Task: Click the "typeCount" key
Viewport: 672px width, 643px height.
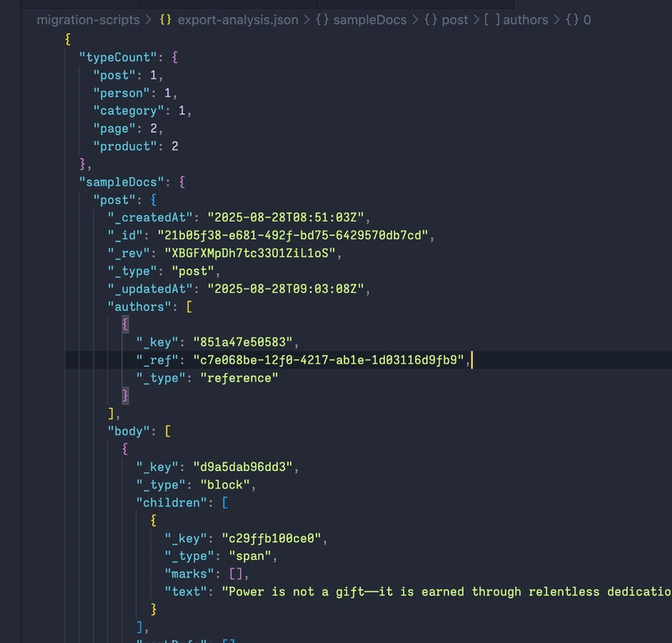Action: [x=118, y=56]
